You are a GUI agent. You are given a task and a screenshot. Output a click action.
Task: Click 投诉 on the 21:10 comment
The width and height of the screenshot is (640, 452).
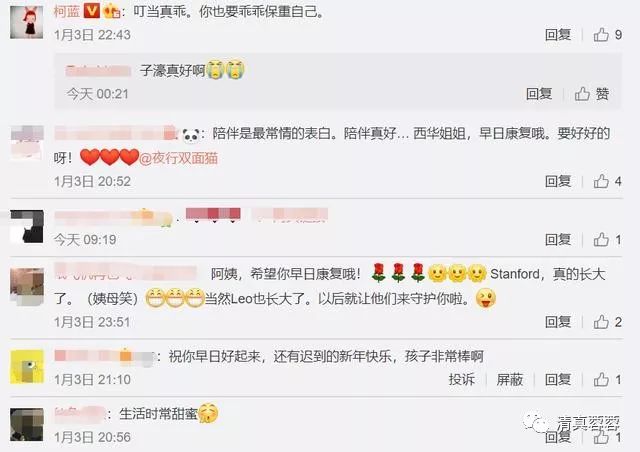coord(462,380)
